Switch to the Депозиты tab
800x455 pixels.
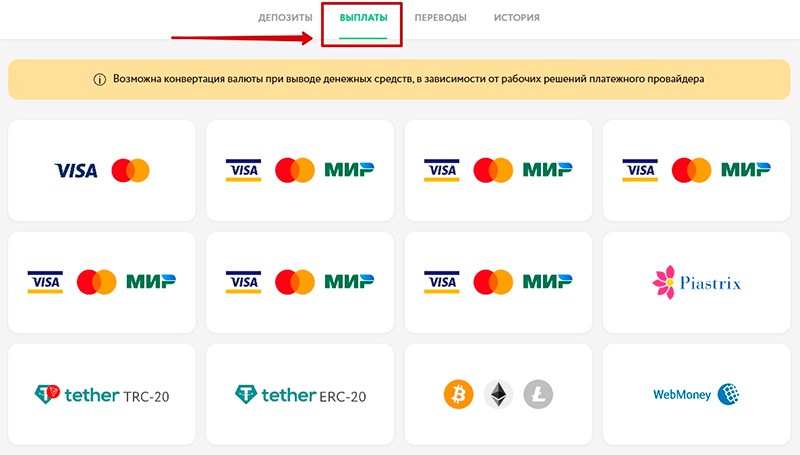(285, 18)
